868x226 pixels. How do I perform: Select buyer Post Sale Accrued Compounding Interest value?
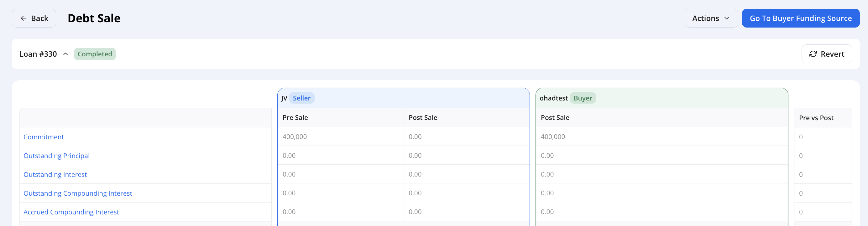(x=547, y=212)
